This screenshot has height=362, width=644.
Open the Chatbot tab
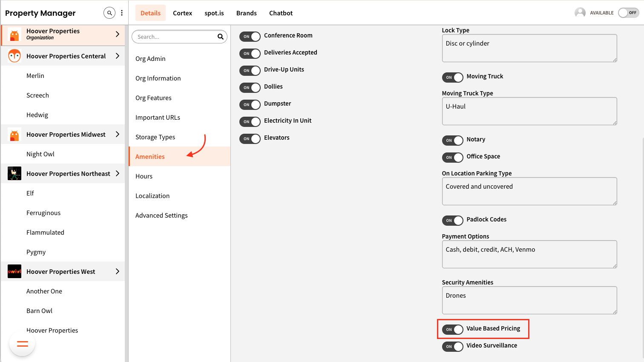pyautogui.click(x=281, y=13)
